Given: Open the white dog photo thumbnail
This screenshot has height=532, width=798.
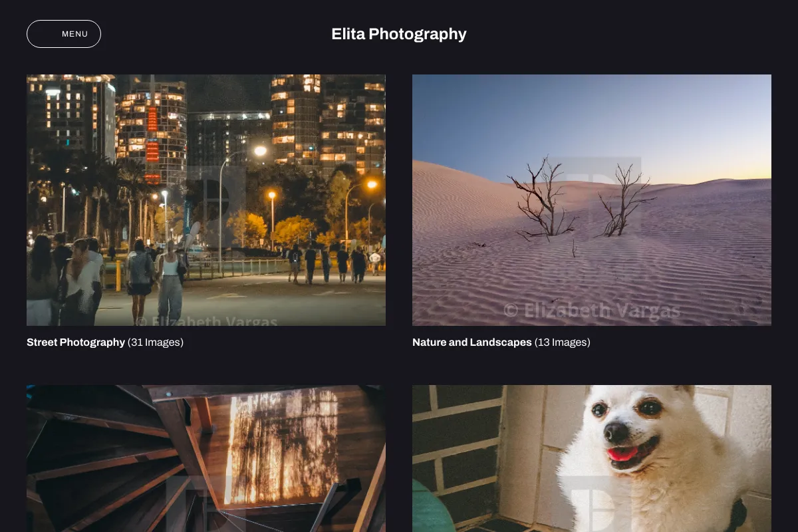Looking at the screenshot, I should point(592,458).
